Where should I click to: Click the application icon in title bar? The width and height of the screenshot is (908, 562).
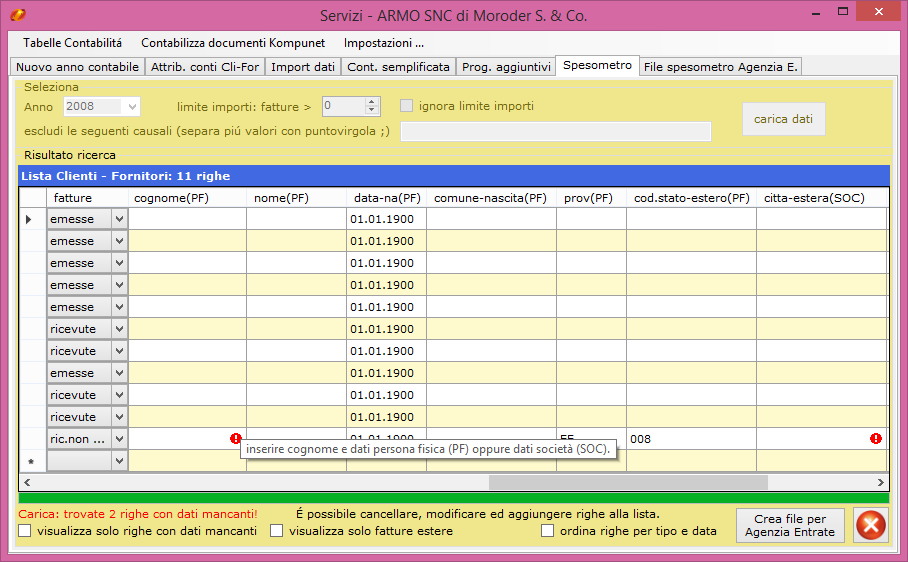(17, 16)
